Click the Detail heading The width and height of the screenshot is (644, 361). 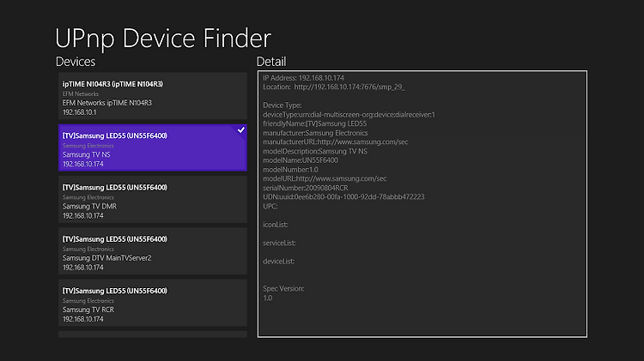(x=271, y=62)
